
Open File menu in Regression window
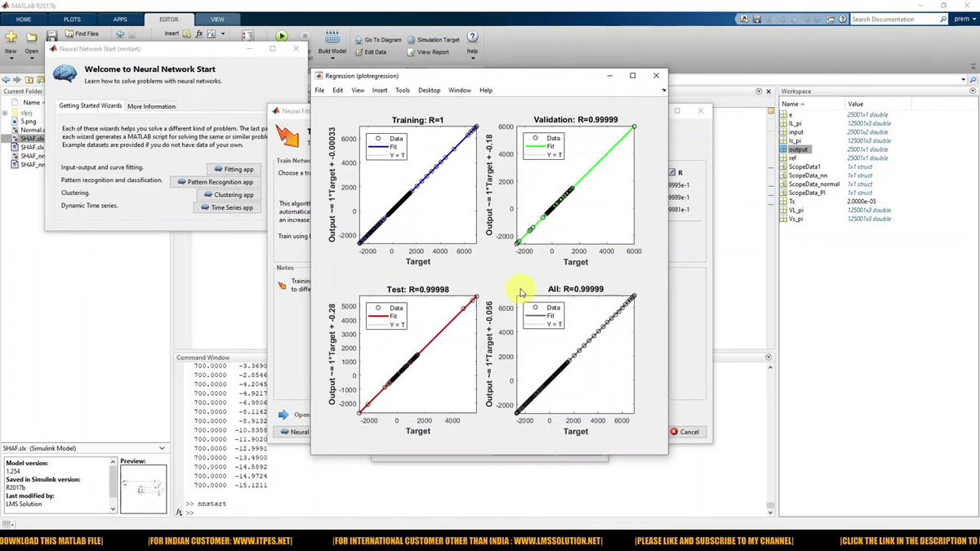click(x=319, y=91)
